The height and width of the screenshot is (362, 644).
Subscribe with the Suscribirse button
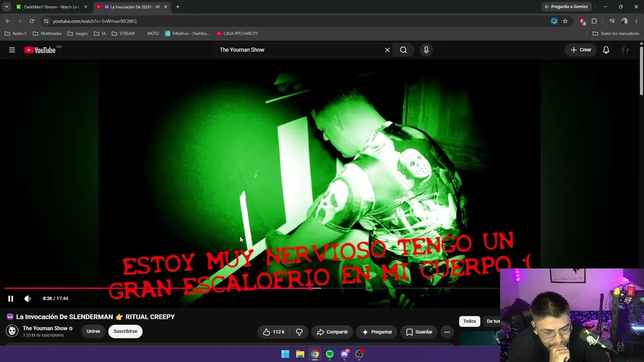pos(125,331)
